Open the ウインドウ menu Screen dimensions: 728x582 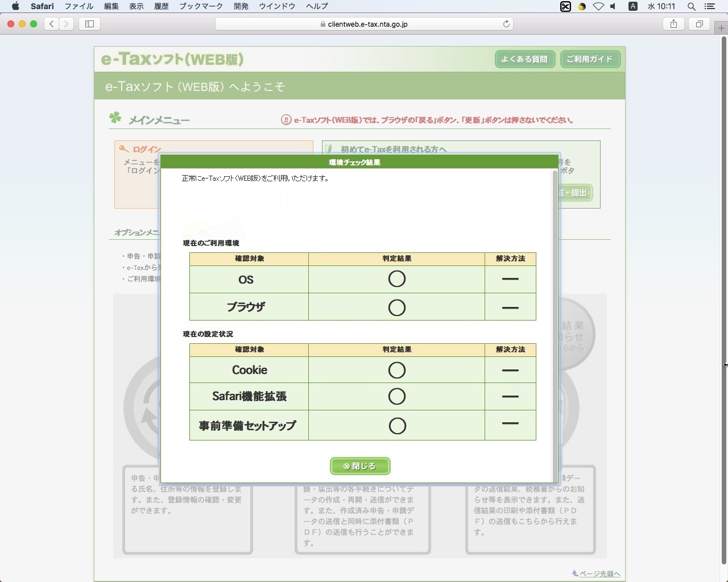pyautogui.click(x=277, y=6)
